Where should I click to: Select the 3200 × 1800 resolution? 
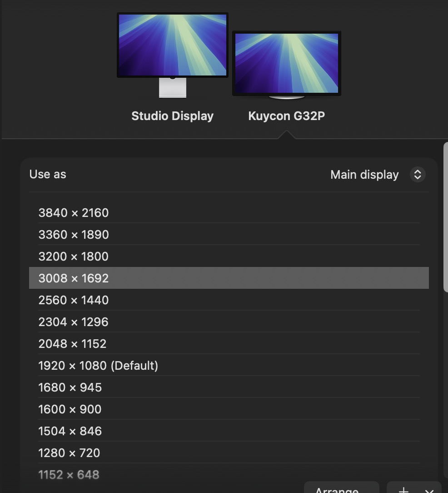click(74, 256)
